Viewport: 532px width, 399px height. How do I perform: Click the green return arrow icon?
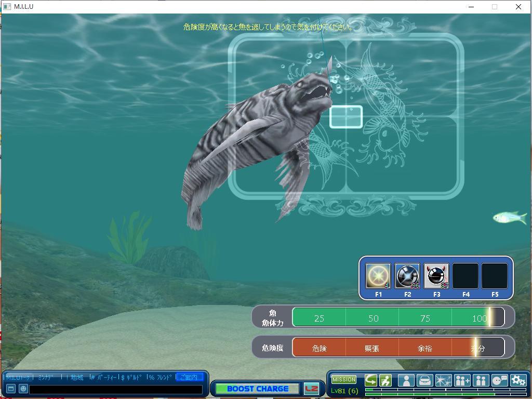click(371, 380)
